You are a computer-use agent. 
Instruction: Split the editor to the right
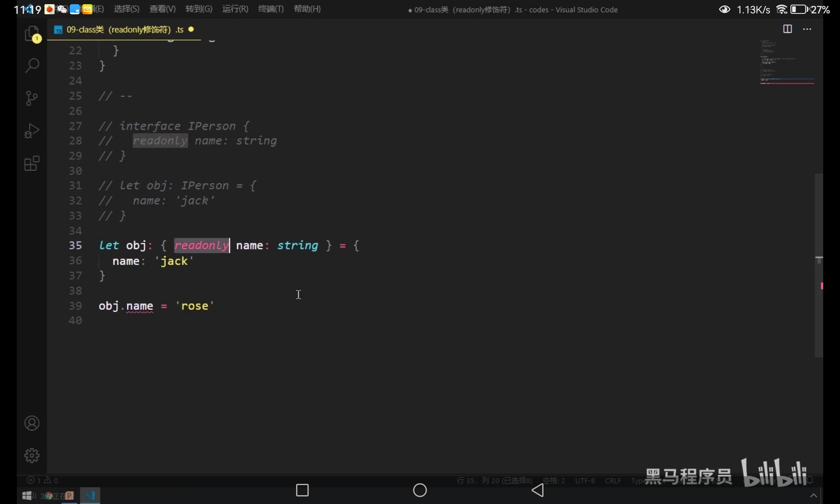pyautogui.click(x=787, y=29)
